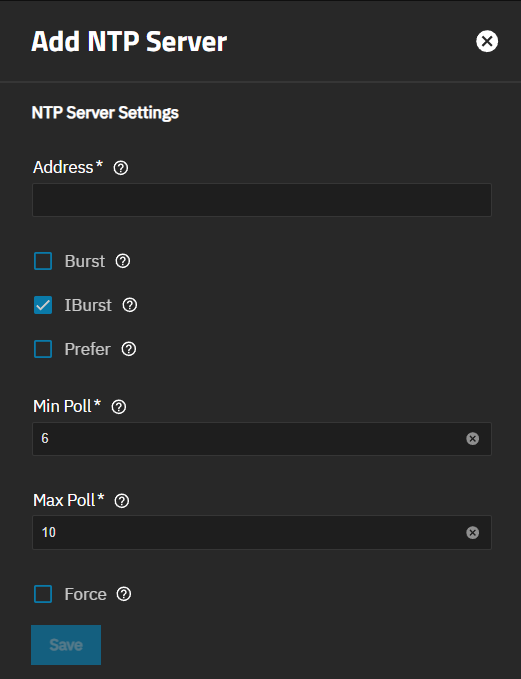The image size is (521, 679).
Task: Click the NTP Server Settings heading
Action: pos(105,113)
